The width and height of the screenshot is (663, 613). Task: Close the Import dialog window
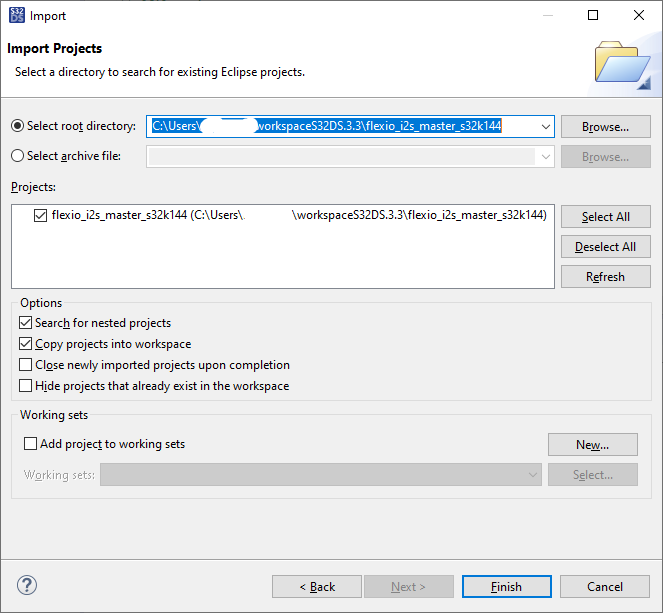(x=639, y=15)
